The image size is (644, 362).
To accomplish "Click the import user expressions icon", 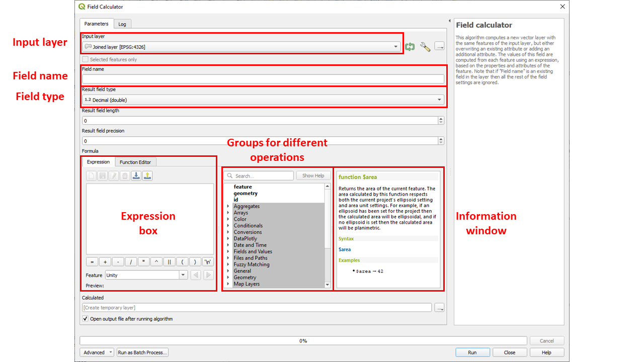I will [136, 176].
